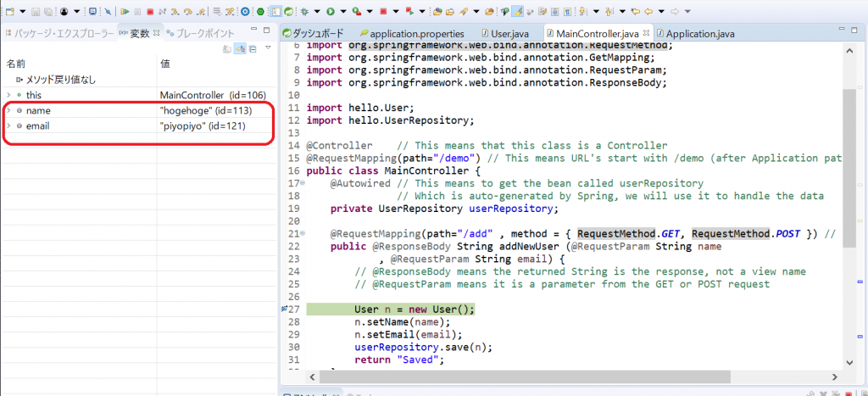This screenshot has height=396, width=868.
Task: Toggle the Mark Occurrences highlighter icon
Action: tap(518, 12)
